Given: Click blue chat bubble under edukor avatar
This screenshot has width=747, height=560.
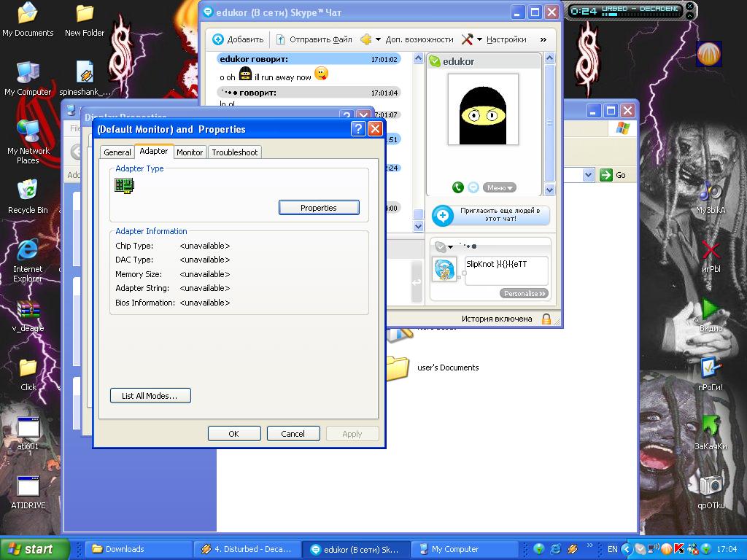Looking at the screenshot, I should (473, 187).
